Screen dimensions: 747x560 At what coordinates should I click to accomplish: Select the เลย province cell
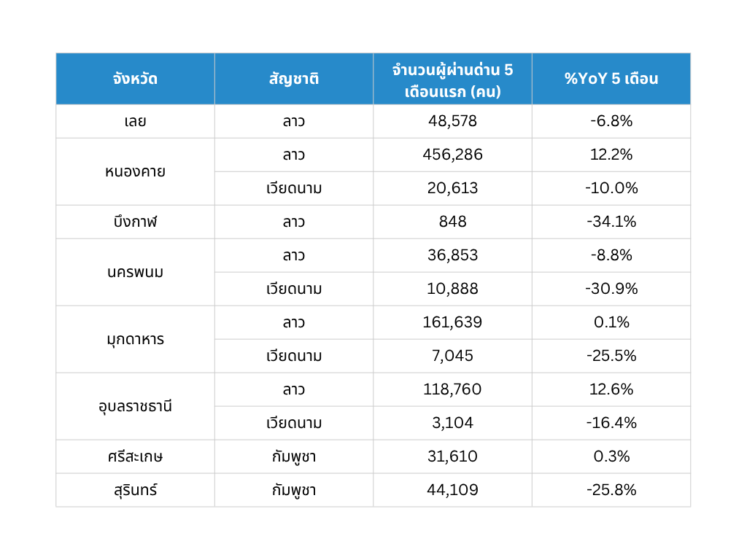coord(135,122)
